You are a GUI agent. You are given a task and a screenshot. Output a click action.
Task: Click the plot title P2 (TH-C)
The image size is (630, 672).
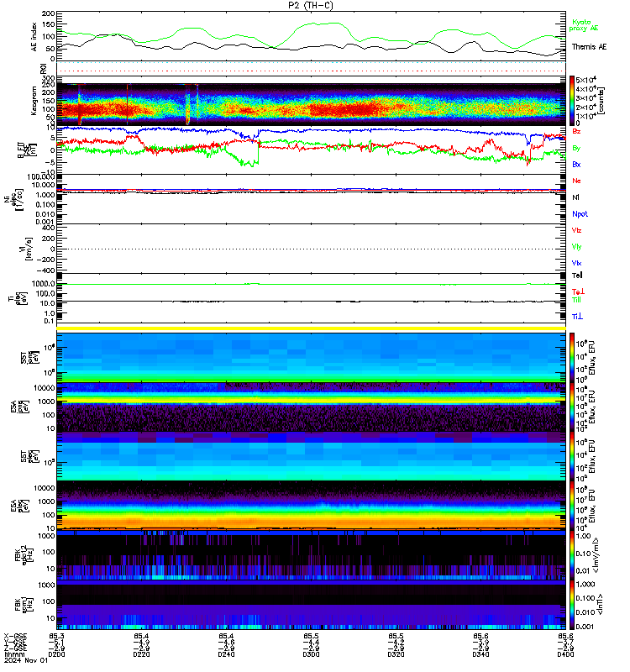point(311,5)
